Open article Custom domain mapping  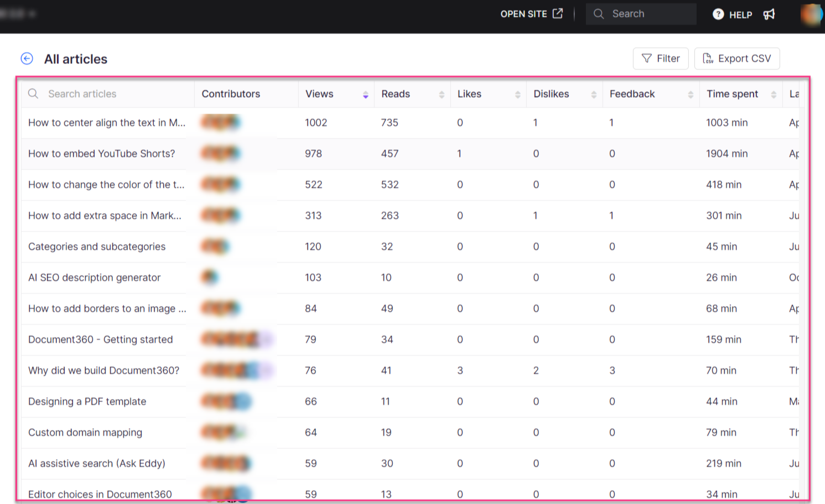pyautogui.click(x=85, y=432)
